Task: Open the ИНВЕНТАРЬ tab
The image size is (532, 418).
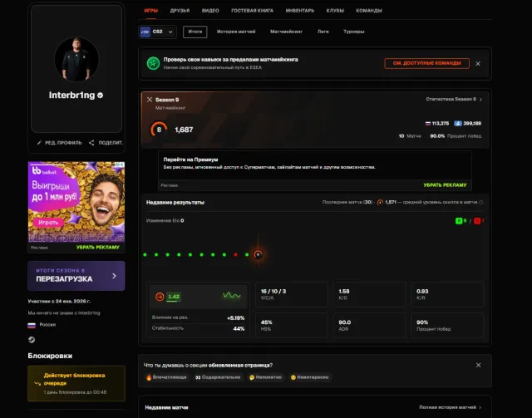Action: 300,11
